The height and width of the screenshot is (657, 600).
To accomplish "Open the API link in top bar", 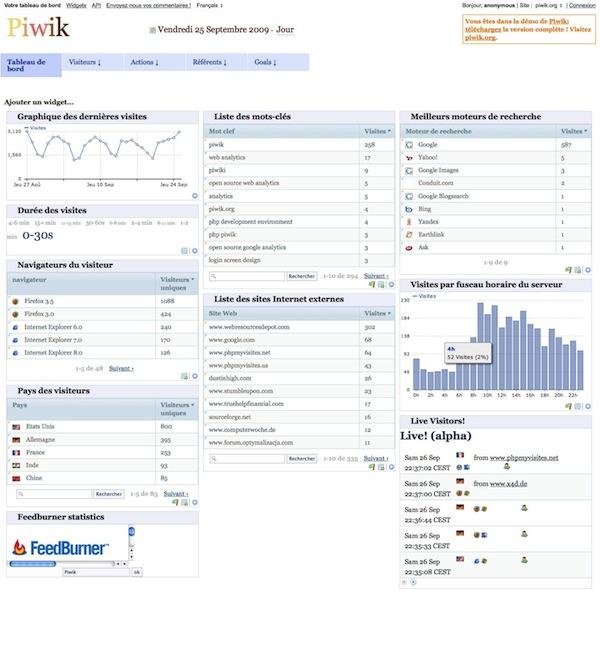I will 96,5.
